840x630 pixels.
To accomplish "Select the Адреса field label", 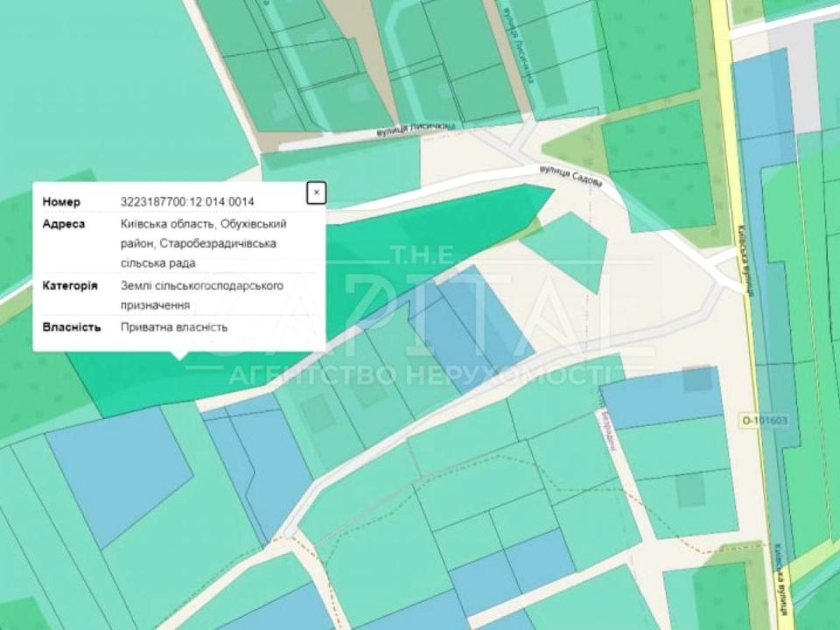I will pyautogui.click(x=64, y=224).
